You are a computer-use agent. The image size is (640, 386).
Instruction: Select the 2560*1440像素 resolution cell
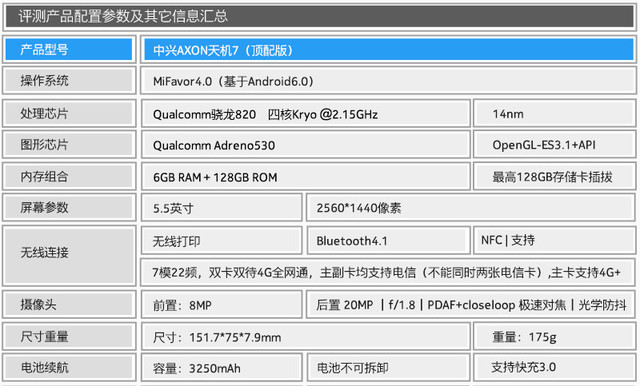[x=471, y=208]
